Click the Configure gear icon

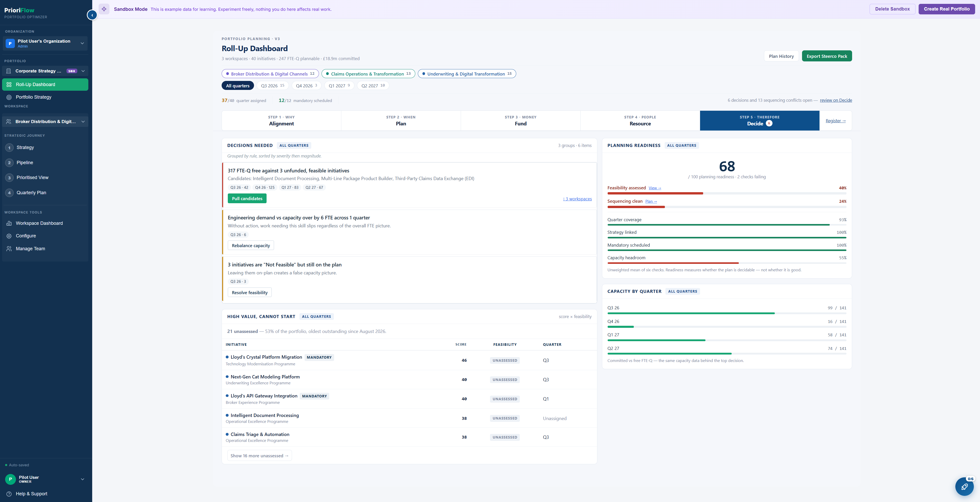click(x=9, y=236)
